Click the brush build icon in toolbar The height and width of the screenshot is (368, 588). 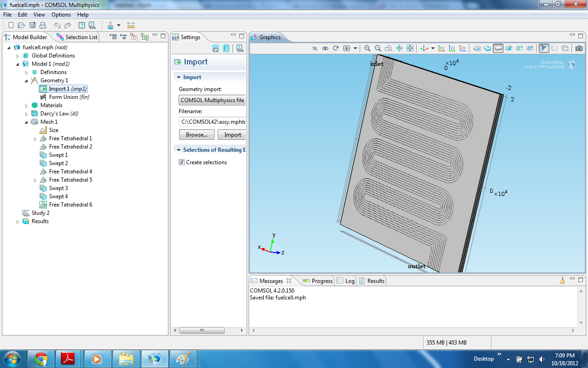point(110,25)
